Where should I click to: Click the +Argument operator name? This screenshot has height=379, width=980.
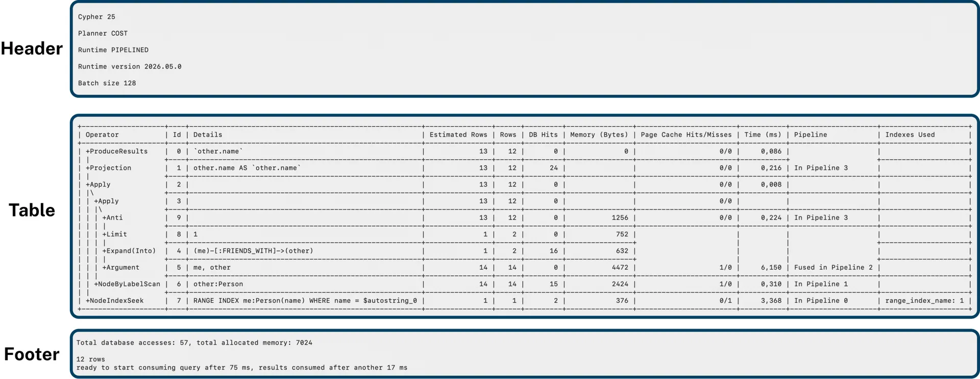[x=120, y=268]
